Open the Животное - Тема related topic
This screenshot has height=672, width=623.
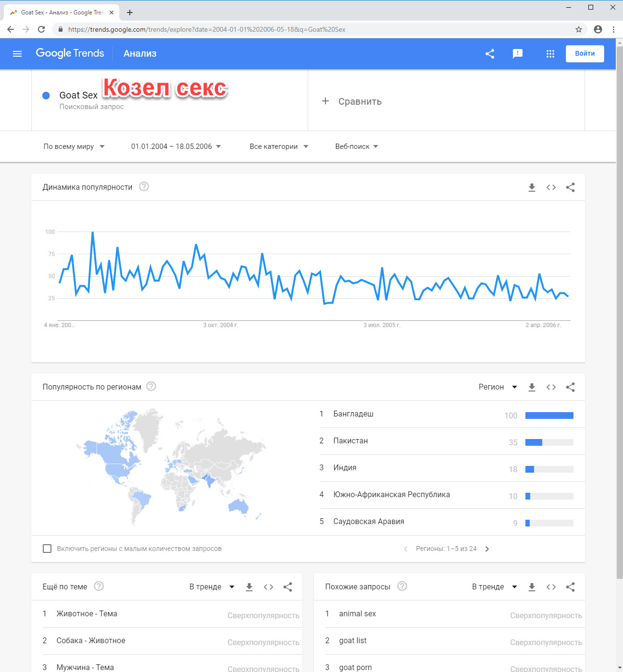coord(87,613)
